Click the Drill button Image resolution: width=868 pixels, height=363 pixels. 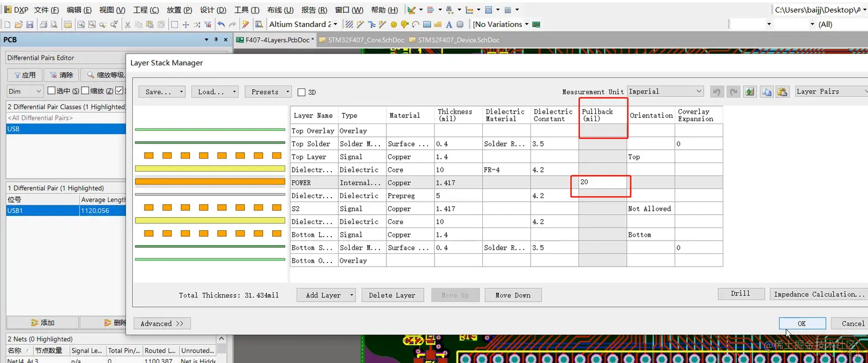coord(741,294)
